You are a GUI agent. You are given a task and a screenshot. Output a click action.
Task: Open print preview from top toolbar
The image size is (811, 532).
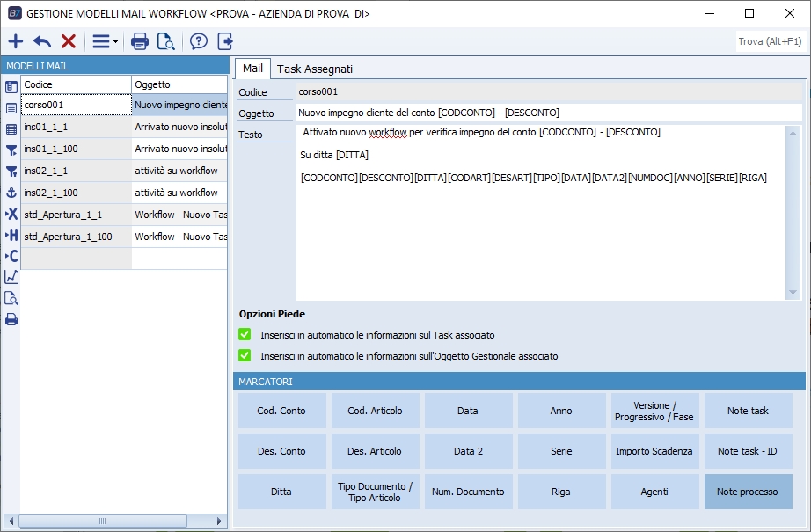(x=165, y=41)
